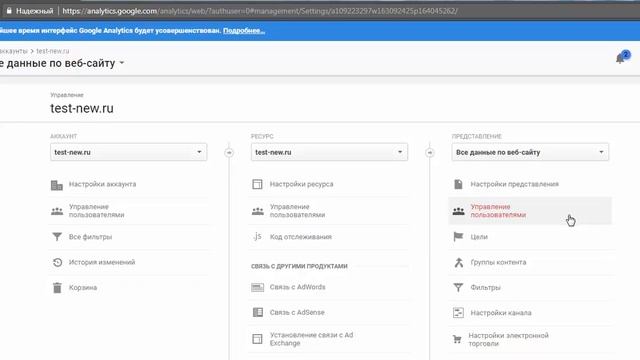Open 'Цели' goals
640x360 pixels.
479,237
